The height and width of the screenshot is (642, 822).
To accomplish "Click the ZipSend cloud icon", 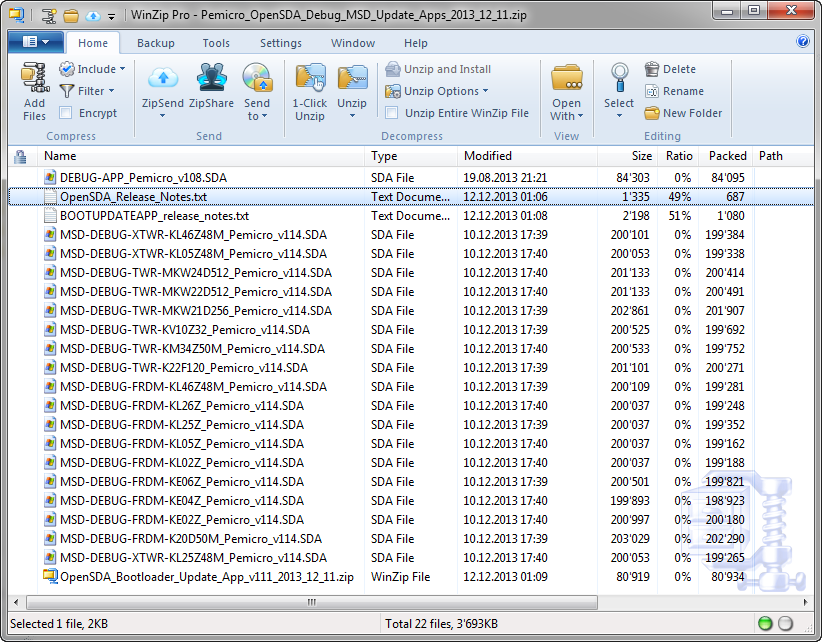I will (x=162, y=78).
